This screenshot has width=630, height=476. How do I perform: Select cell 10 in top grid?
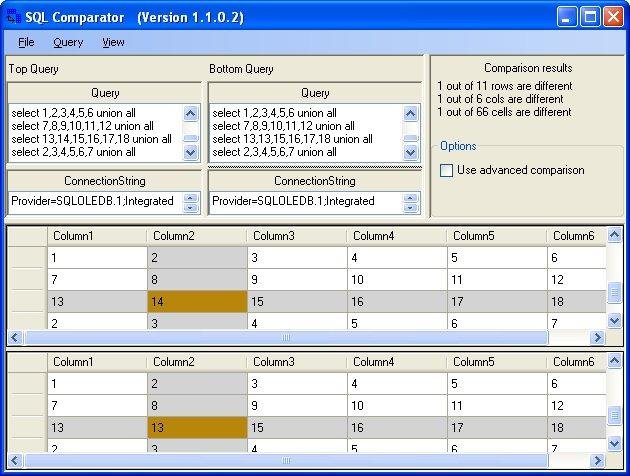tap(397, 280)
